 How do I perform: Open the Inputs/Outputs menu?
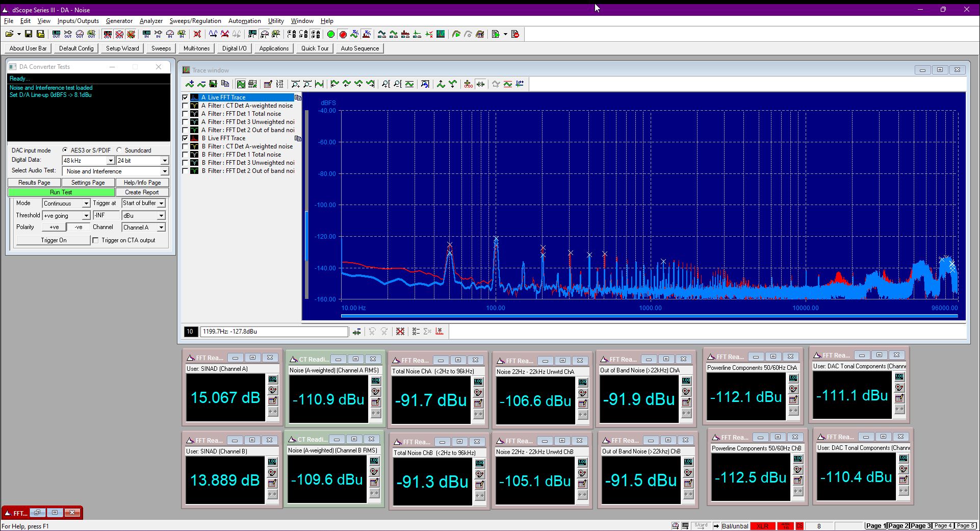point(78,21)
